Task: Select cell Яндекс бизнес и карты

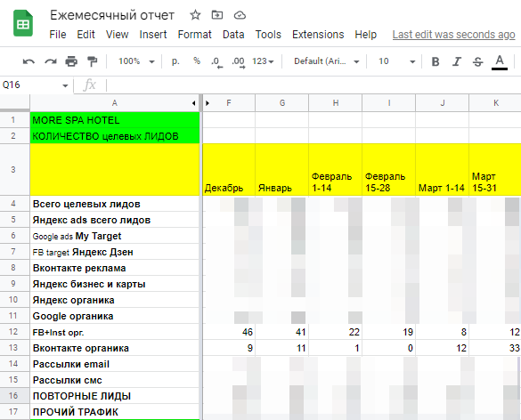Action: 115,284
